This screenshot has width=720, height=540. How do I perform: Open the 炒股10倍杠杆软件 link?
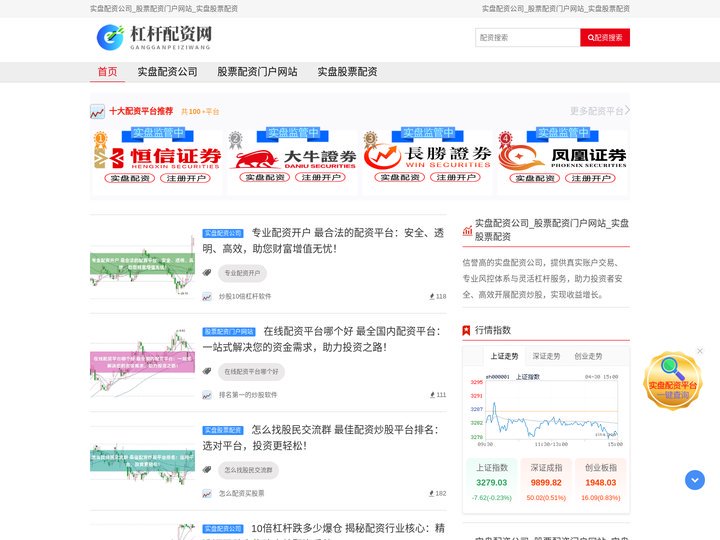[245, 297]
